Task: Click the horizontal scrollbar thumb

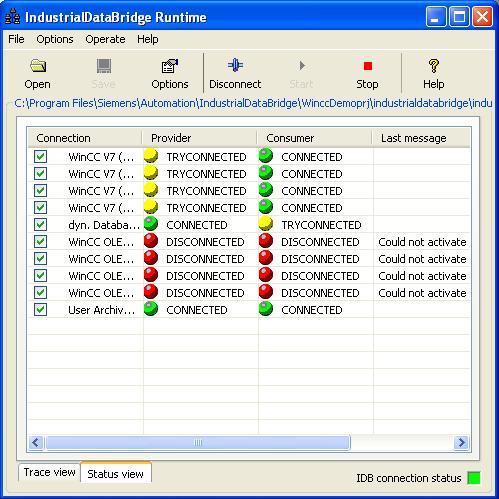Action: tap(198, 443)
